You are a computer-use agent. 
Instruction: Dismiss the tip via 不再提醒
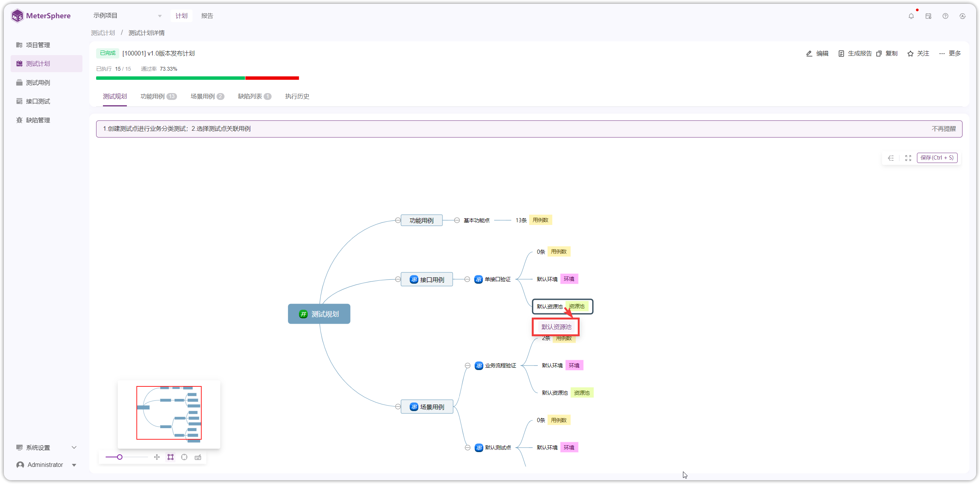tap(944, 129)
